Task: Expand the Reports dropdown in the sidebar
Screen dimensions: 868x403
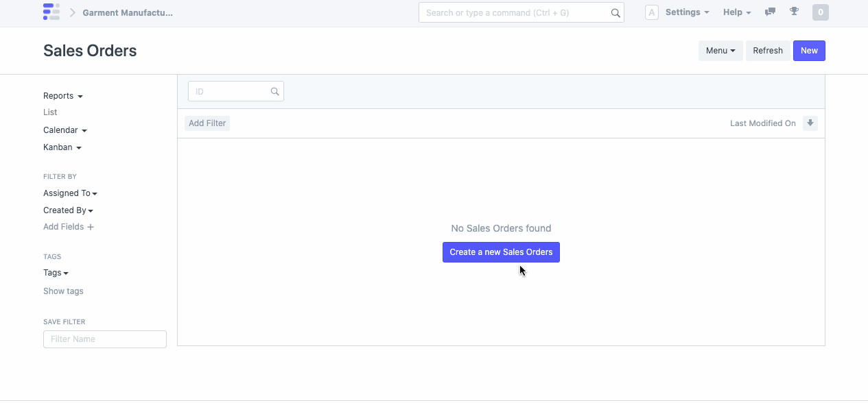Action: (x=63, y=96)
